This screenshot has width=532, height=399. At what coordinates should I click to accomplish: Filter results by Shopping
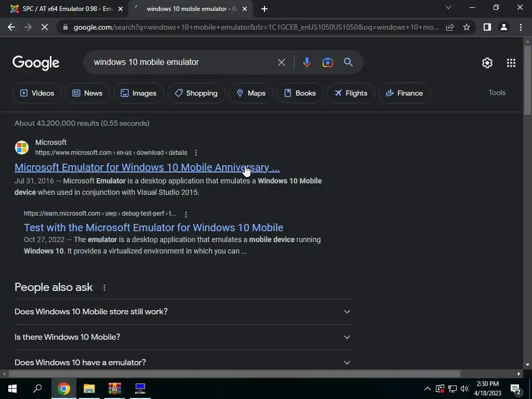196,93
